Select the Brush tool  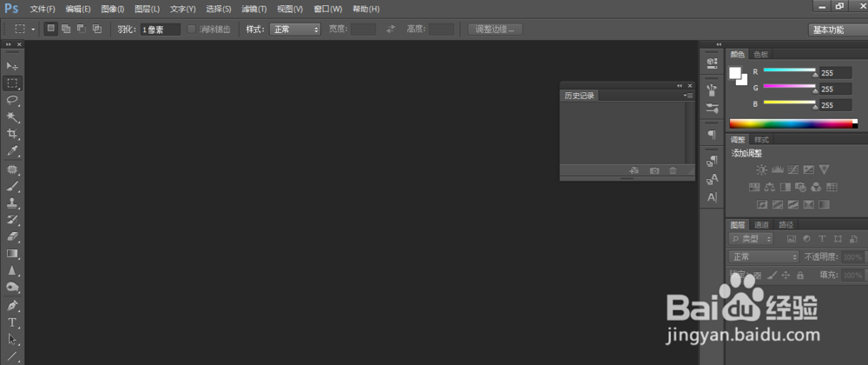point(12,186)
